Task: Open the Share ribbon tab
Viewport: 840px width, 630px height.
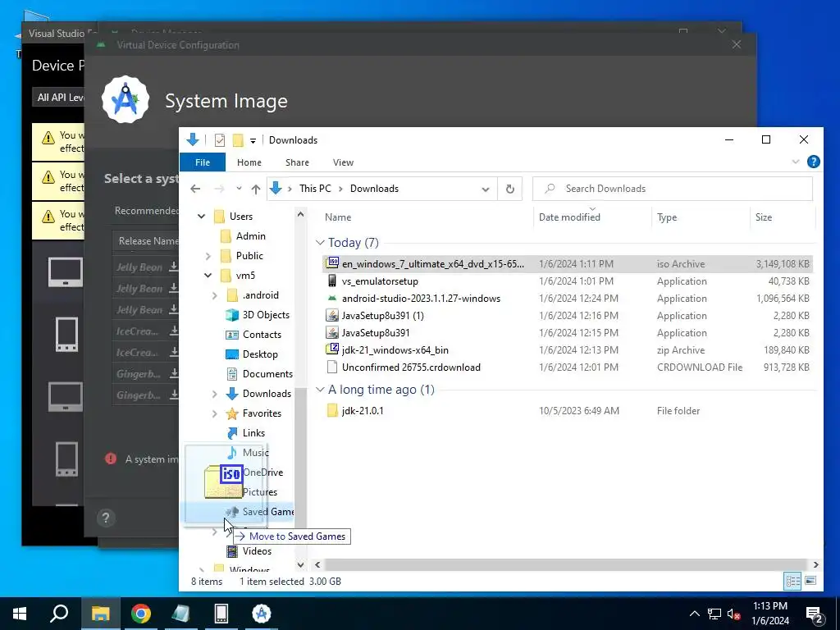Action: click(x=297, y=162)
